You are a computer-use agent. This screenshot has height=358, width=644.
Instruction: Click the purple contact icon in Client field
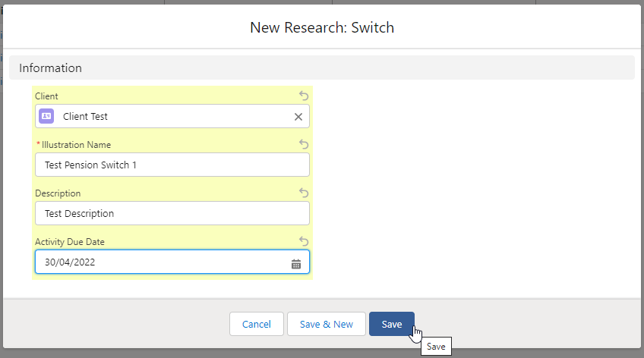pyautogui.click(x=46, y=116)
